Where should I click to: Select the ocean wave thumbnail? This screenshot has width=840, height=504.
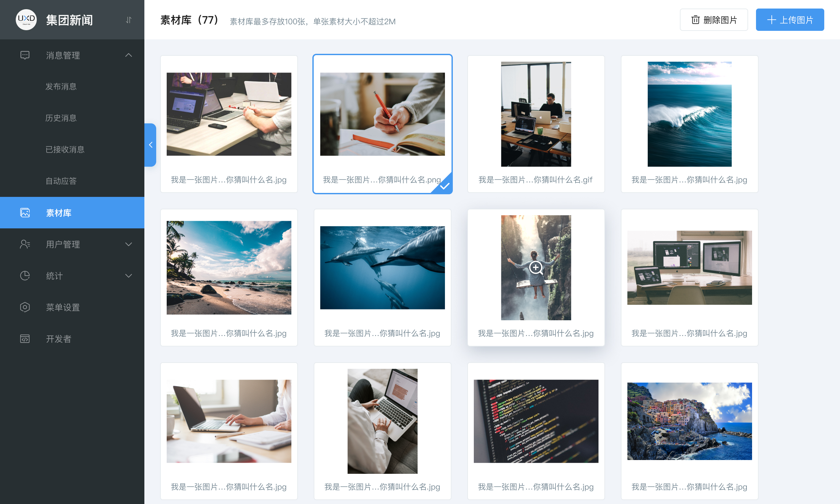pyautogui.click(x=689, y=114)
